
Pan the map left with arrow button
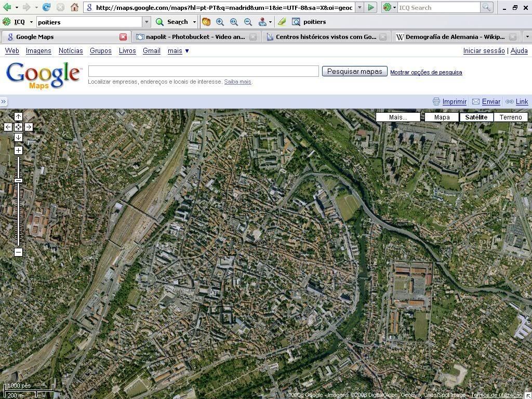[x=8, y=127]
